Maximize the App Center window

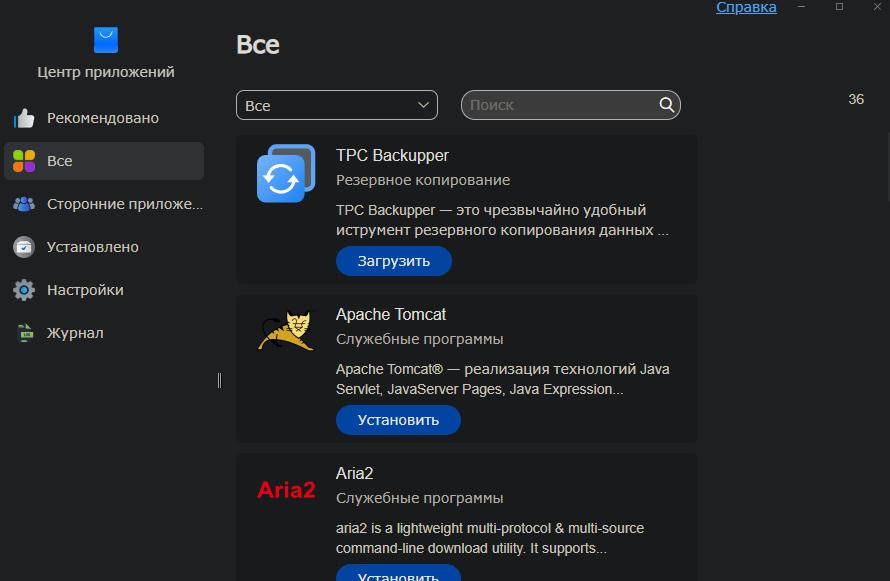coord(839,7)
